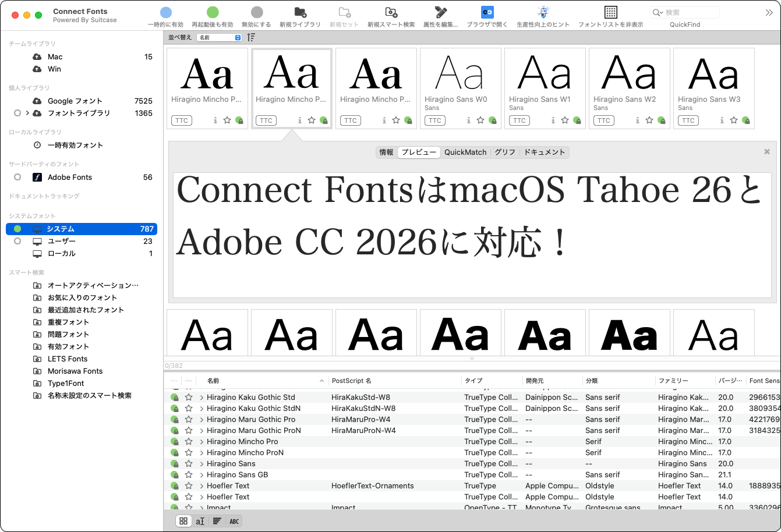Image resolution: width=781 pixels, height=532 pixels.
Task: Close the preview panel with the x button
Action: pos(767,152)
